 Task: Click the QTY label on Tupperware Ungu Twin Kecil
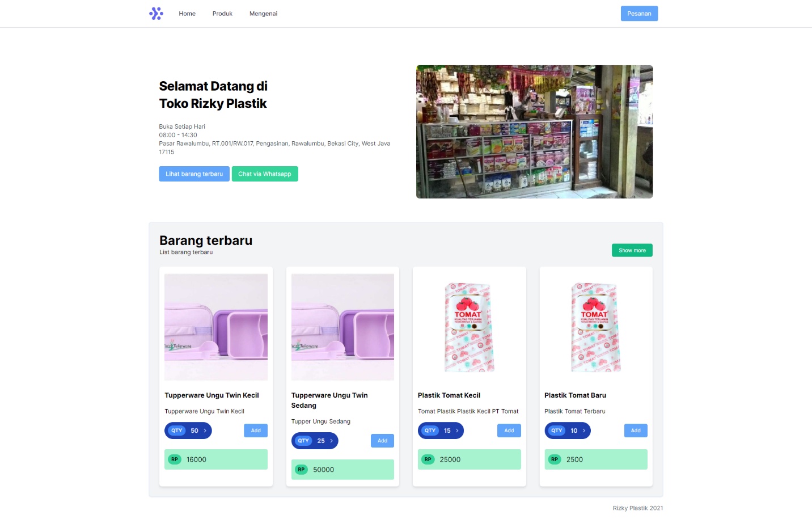tap(177, 431)
